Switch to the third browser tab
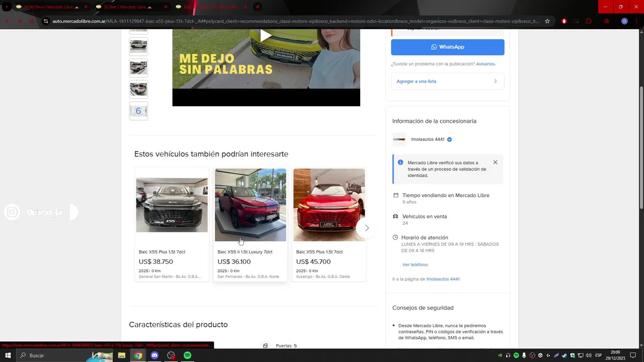The width and height of the screenshot is (644, 362). point(211,7)
